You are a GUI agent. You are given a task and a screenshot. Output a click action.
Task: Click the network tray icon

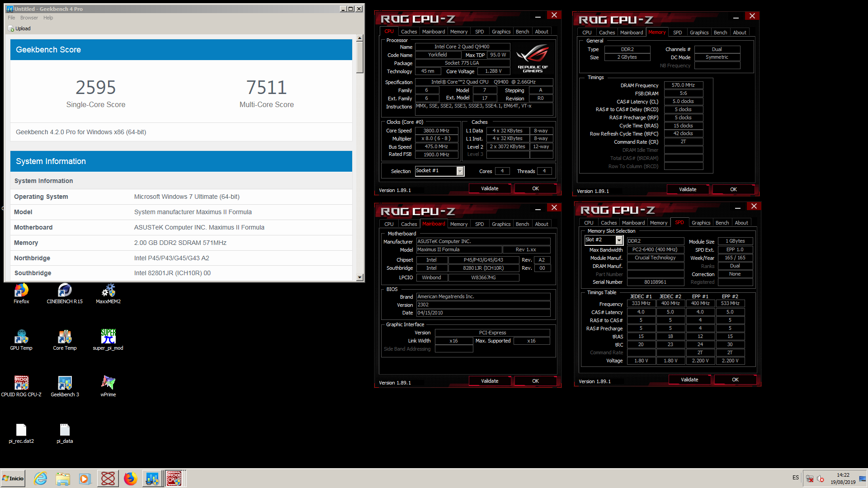[810, 479]
